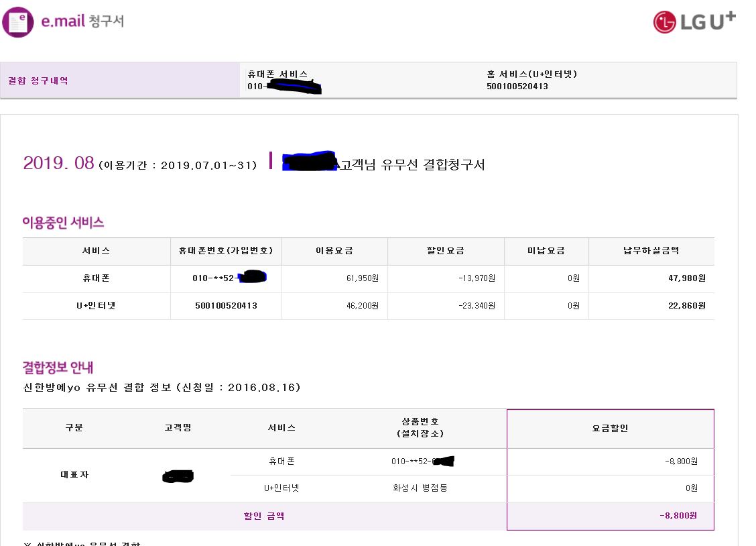Click the U+인터넷 subscription number 500100520413 in table
The width and height of the screenshot is (756, 546).
226,306
